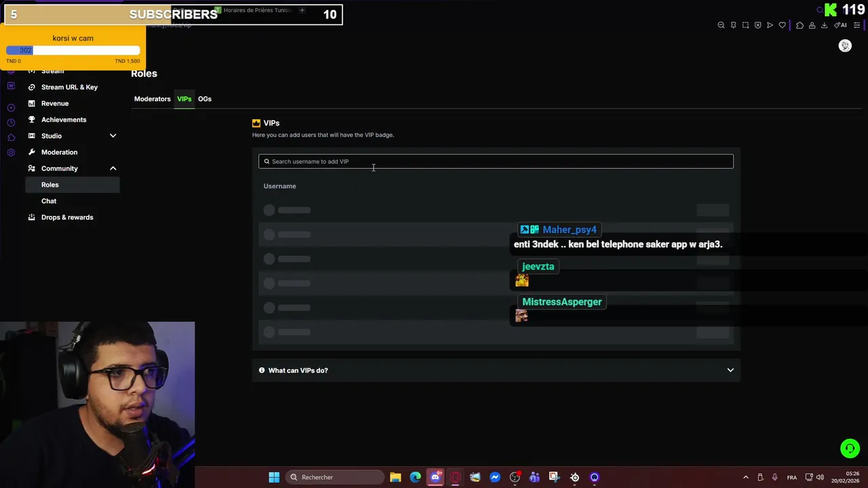Click the pin icon in browser toolbar
Screen dimensions: 868x488
click(x=733, y=25)
